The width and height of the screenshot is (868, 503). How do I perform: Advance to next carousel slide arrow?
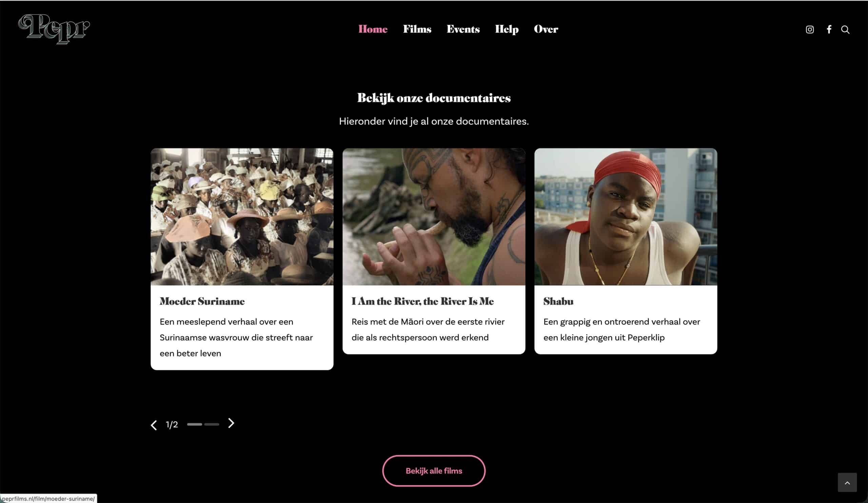[x=231, y=423]
